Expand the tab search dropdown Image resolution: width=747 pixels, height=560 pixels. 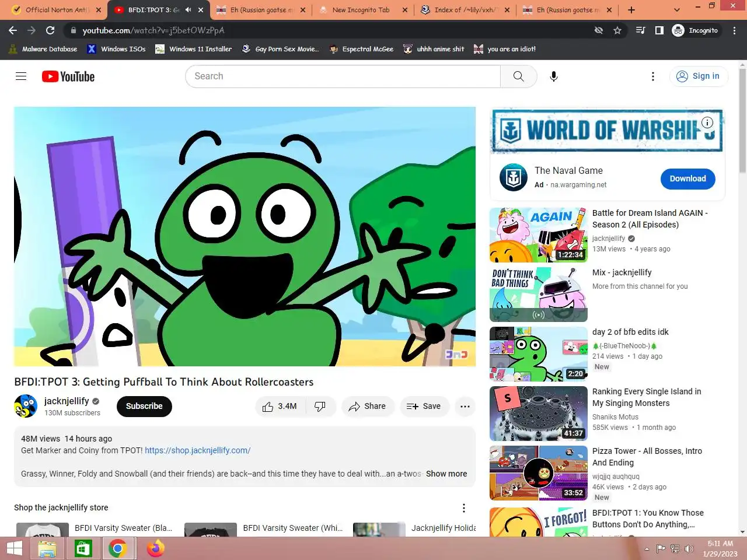pyautogui.click(x=677, y=10)
